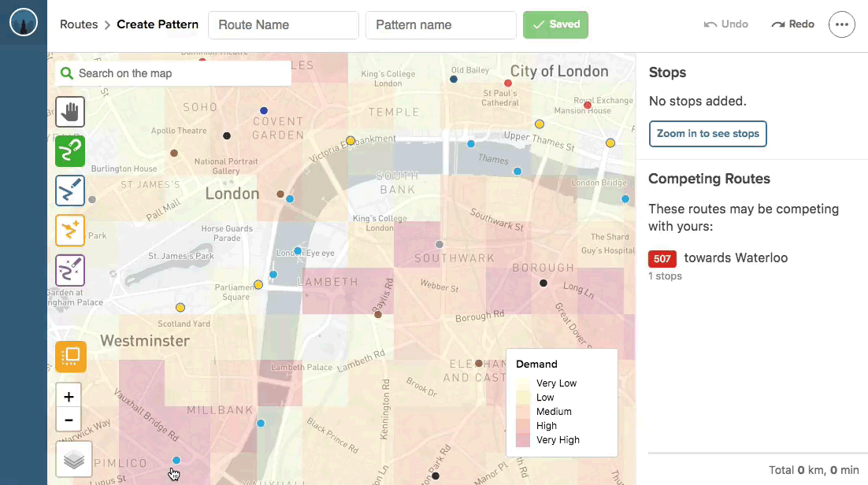Select the hand pan tool
This screenshot has width=868, height=485.
[x=70, y=112]
